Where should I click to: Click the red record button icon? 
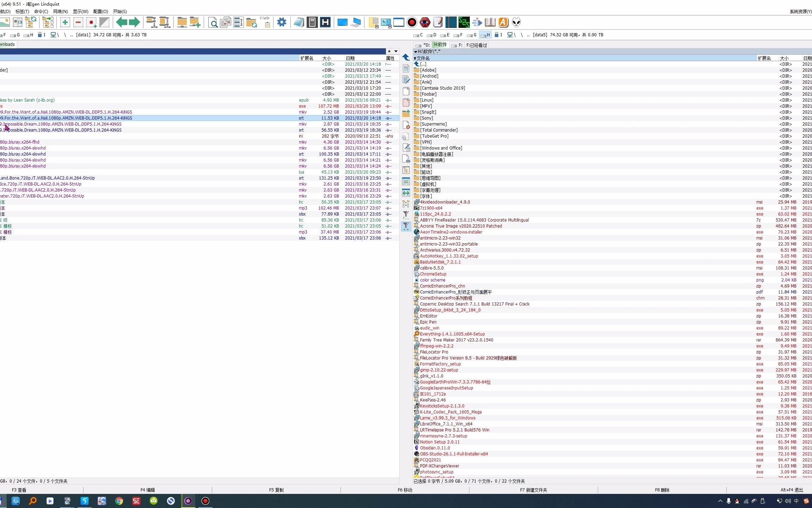tap(412, 22)
